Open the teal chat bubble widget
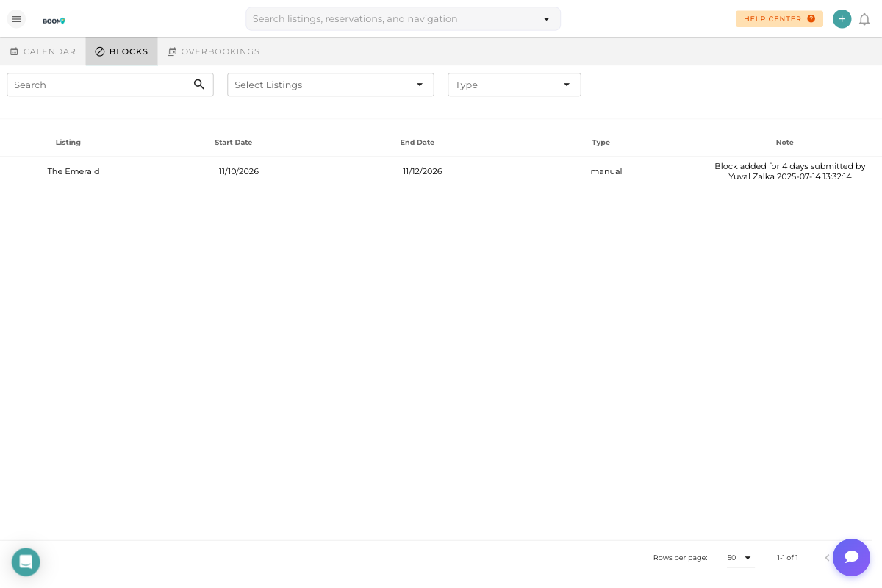The image size is (882, 588). [x=851, y=557]
